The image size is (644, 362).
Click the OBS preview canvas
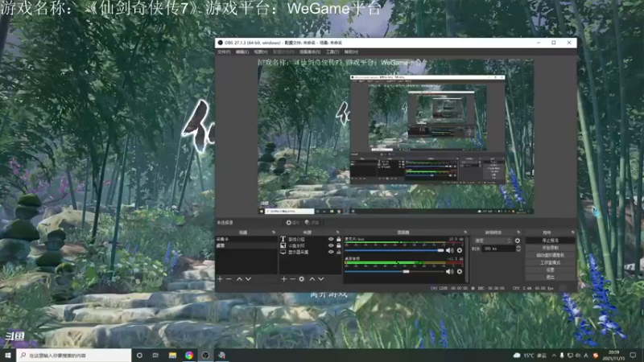pyautogui.click(x=395, y=136)
